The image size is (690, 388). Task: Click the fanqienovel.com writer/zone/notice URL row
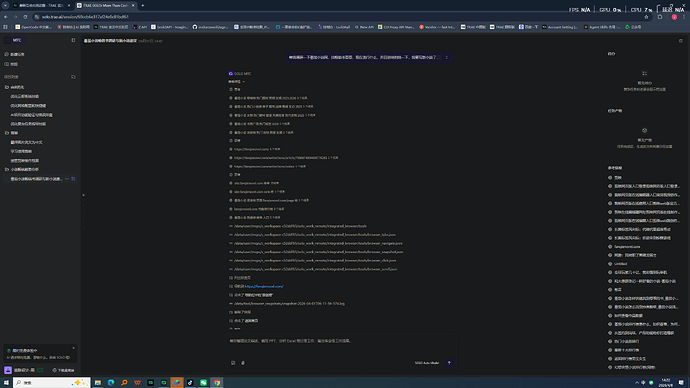coord(269,166)
